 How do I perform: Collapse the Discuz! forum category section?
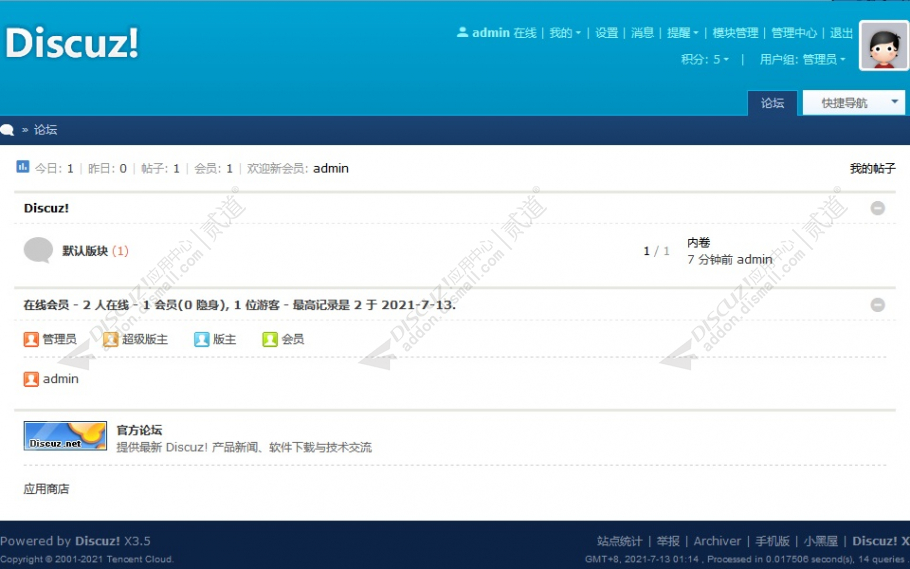click(x=878, y=208)
